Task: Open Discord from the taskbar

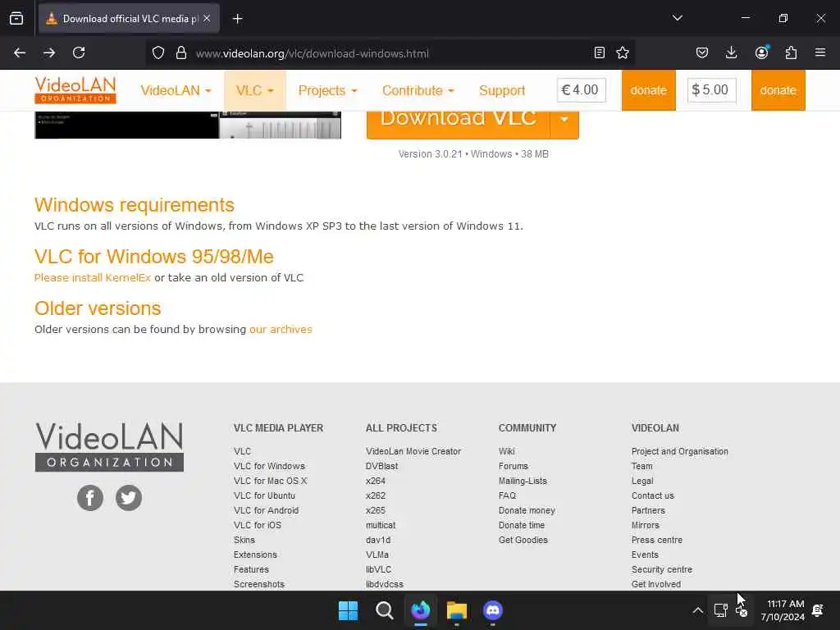Action: pyautogui.click(x=493, y=610)
